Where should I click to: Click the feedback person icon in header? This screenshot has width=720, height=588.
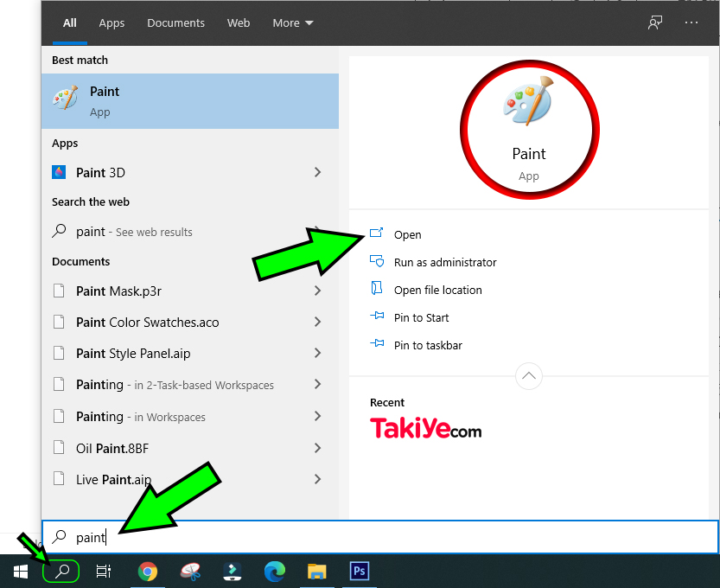pyautogui.click(x=655, y=22)
